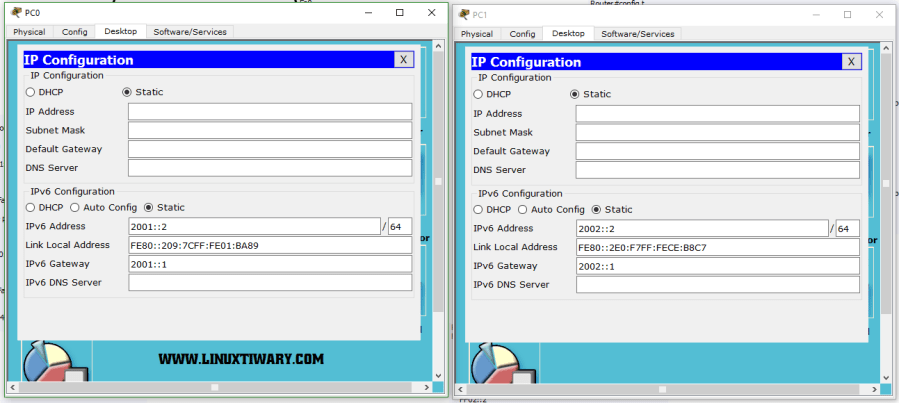Click the prefix length field in PC1
The height and width of the screenshot is (403, 899).
pyautogui.click(x=848, y=228)
